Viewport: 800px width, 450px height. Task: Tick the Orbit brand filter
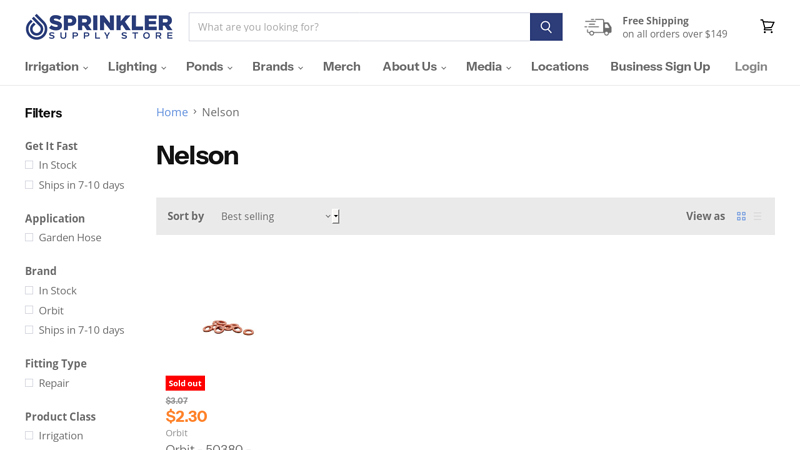pos(29,310)
